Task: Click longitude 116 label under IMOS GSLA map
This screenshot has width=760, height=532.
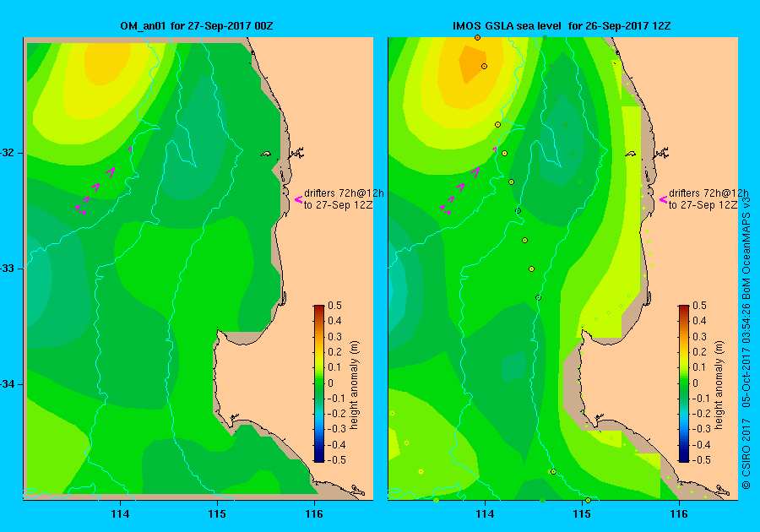Action: pos(679,514)
